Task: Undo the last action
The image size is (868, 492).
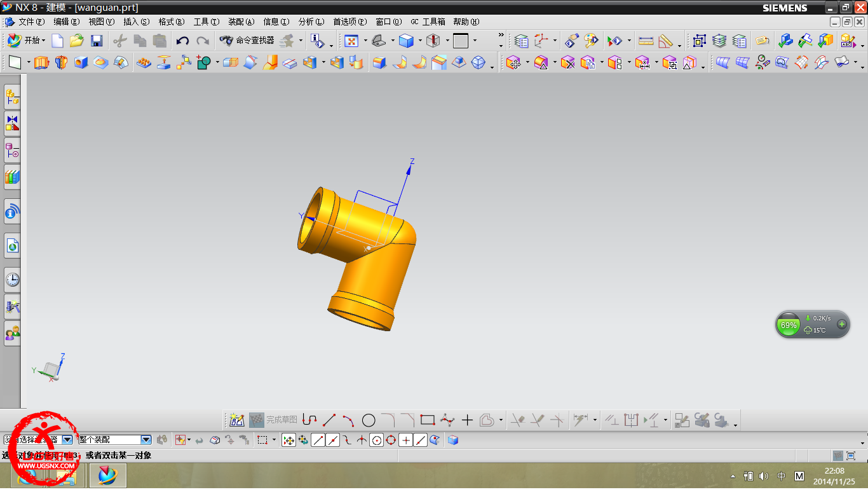Action: pyautogui.click(x=182, y=41)
